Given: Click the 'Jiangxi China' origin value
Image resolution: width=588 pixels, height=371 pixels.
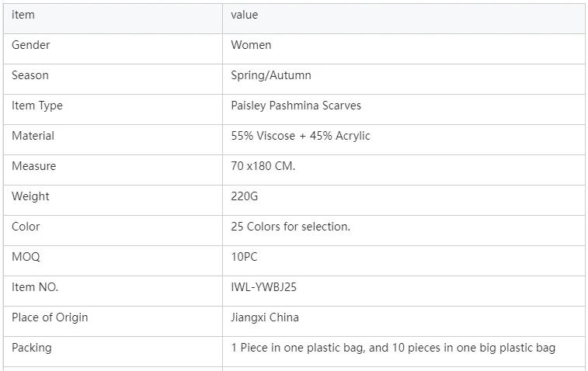Looking at the screenshot, I should pyautogui.click(x=265, y=317).
